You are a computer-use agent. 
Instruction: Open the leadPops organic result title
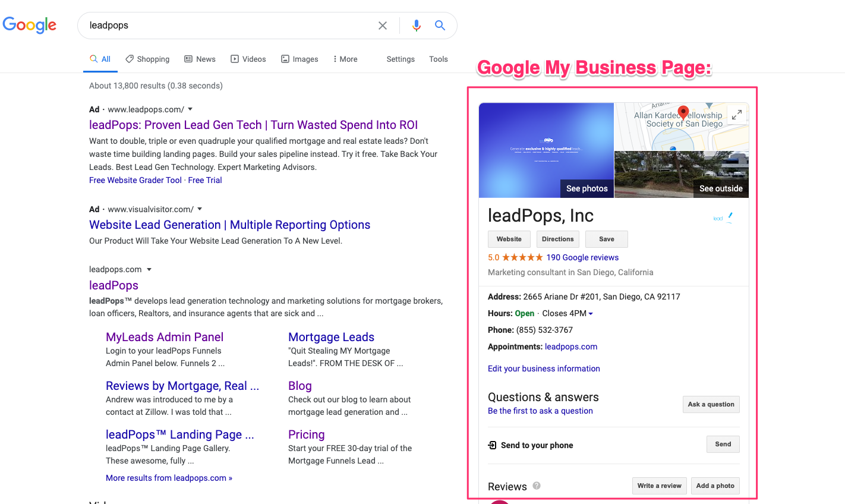113,285
